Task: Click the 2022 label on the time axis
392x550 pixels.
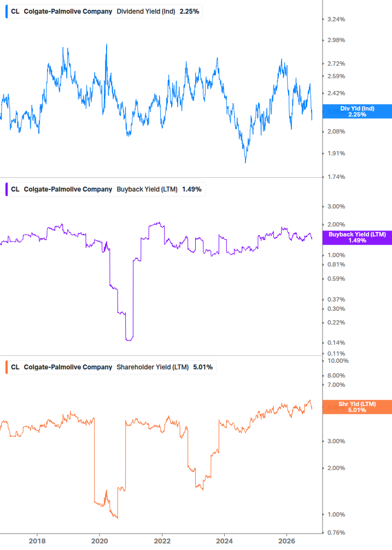Action: click(x=162, y=541)
